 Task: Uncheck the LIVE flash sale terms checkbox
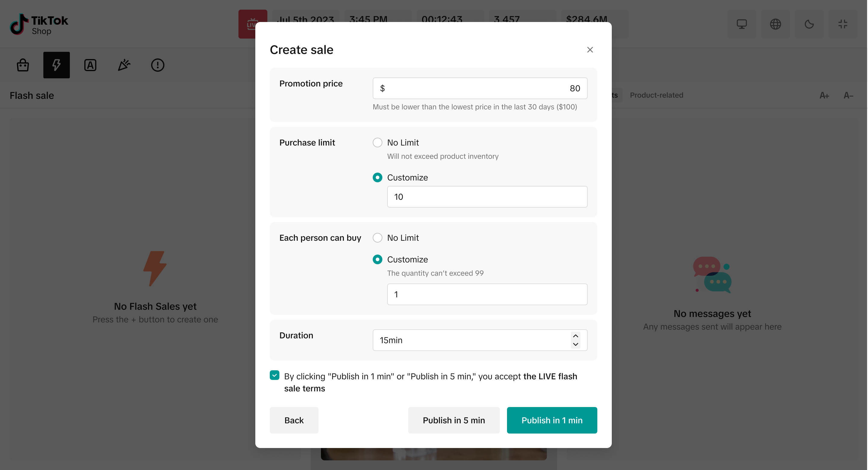click(x=275, y=375)
